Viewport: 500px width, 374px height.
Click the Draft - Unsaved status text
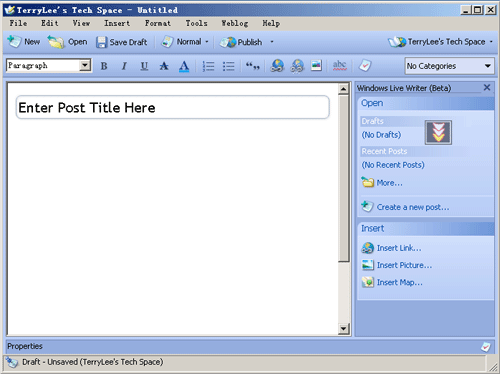pyautogui.click(x=93, y=362)
